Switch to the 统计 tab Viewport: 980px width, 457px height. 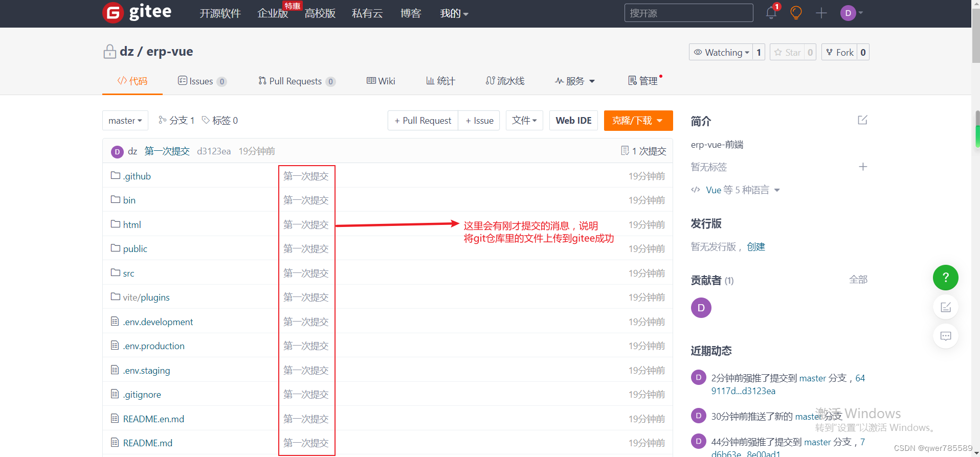point(440,81)
